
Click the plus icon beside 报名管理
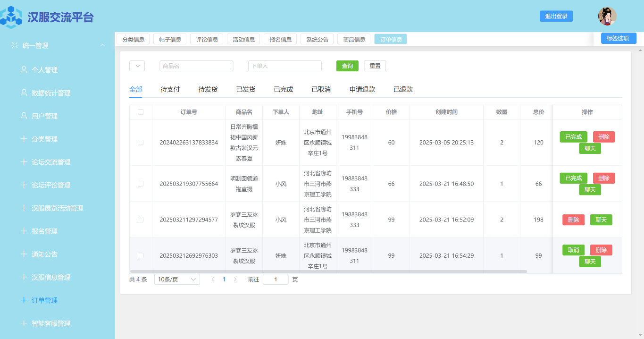pos(24,231)
